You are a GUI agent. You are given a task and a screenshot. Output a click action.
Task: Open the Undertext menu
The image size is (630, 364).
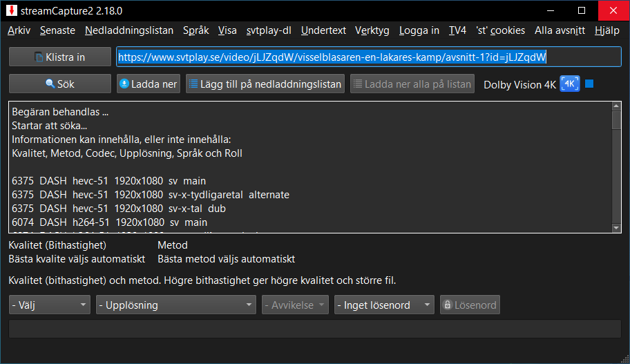pos(323,30)
